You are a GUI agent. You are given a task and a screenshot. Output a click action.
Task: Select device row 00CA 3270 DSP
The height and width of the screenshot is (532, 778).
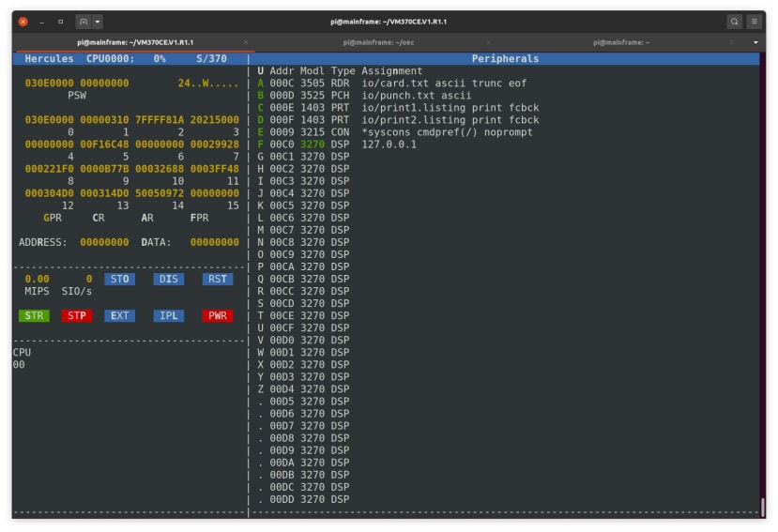tap(303, 266)
